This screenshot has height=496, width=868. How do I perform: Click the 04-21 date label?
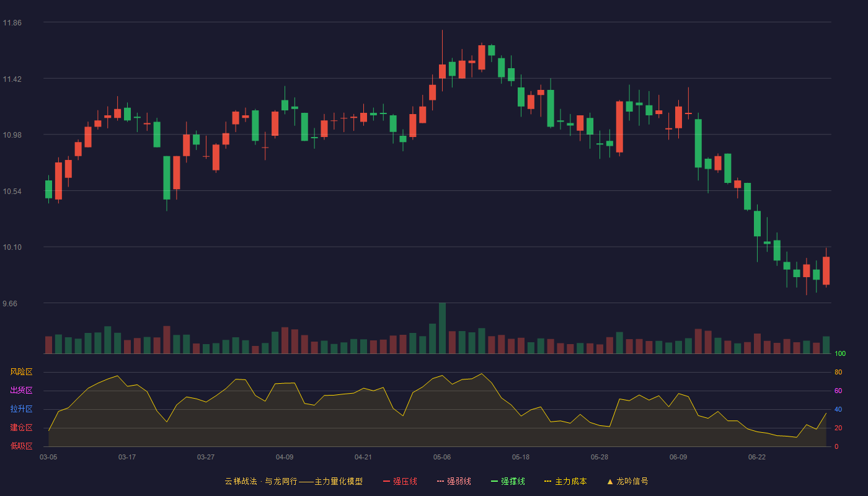[363, 457]
